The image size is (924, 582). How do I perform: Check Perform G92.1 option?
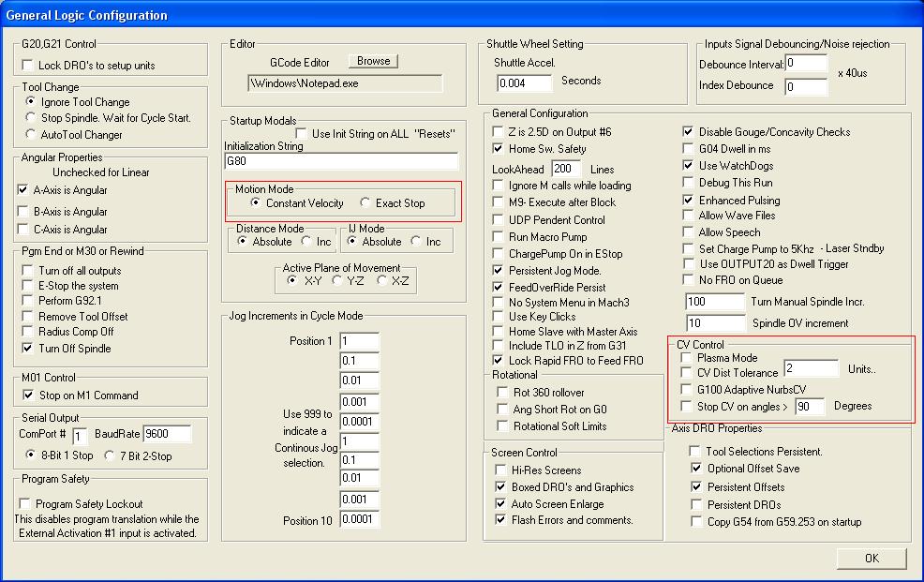click(27, 301)
